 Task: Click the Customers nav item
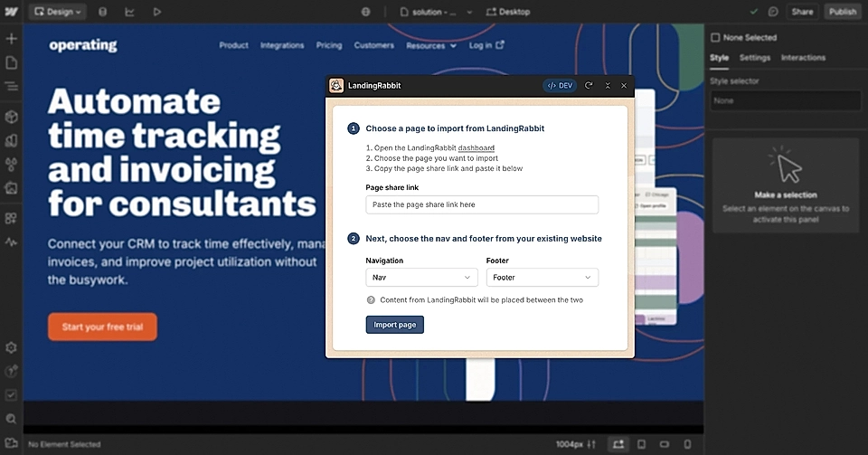[x=374, y=45]
